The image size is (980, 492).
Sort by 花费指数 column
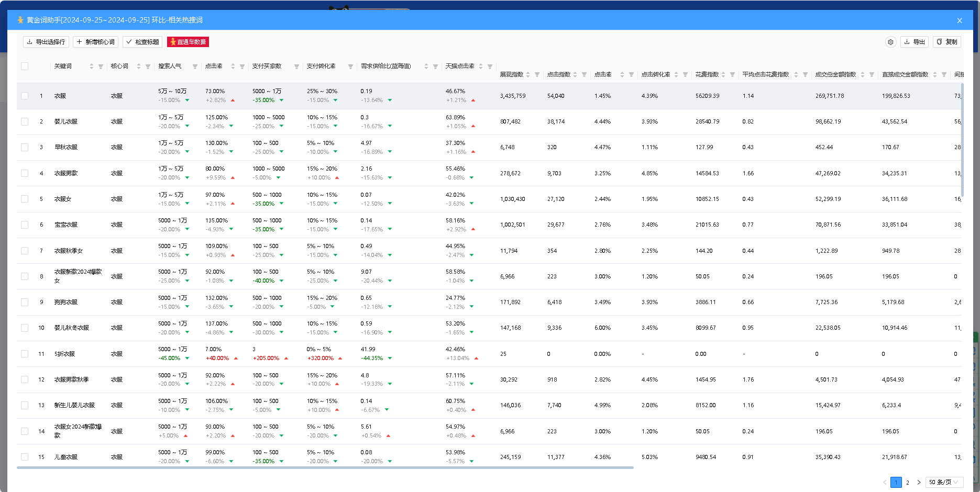pyautogui.click(x=723, y=75)
